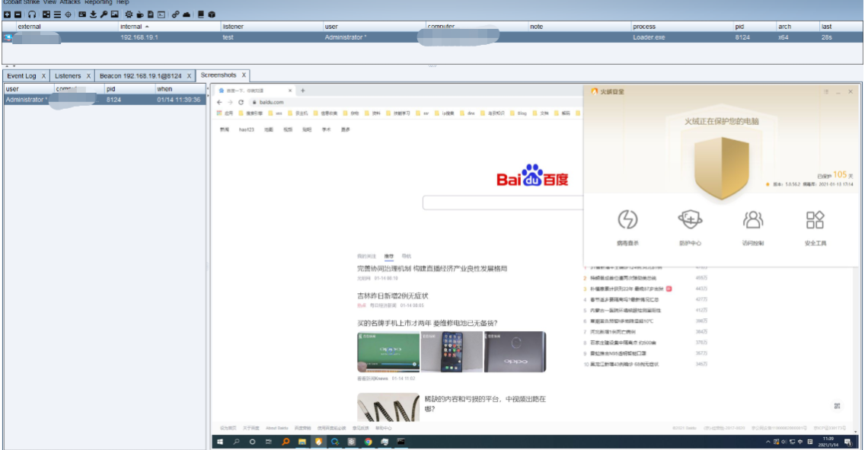Sort sessions by the arch column header
The height and width of the screenshot is (450, 868).
click(x=797, y=27)
